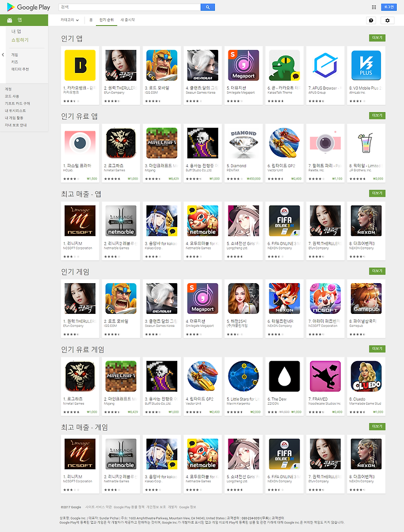
Task: Open the V3 Mobile Plus app icon
Action: (366, 65)
